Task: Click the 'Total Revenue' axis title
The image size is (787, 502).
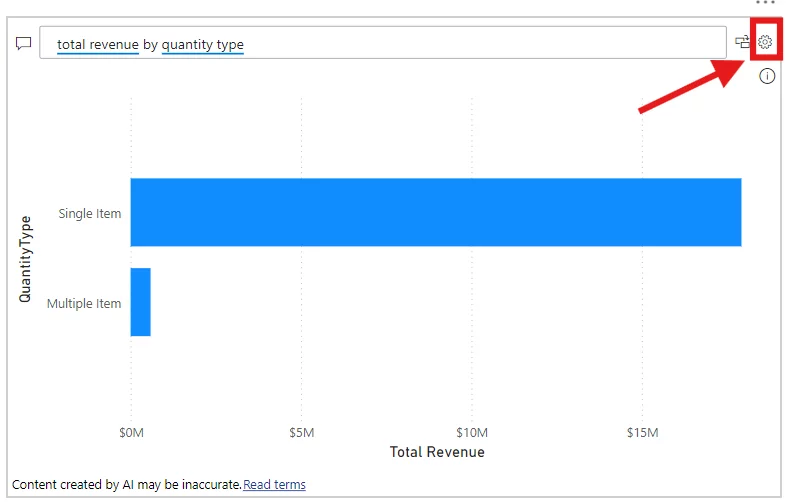Action: [436, 453]
